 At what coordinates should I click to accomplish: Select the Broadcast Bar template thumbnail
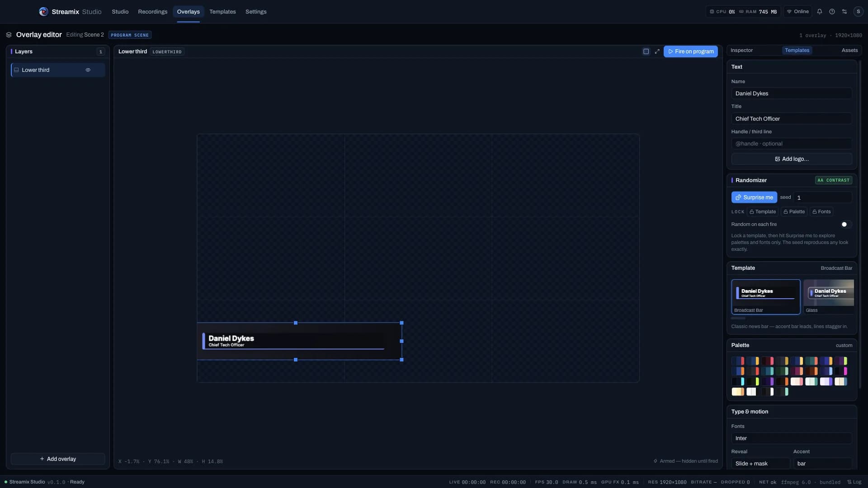pos(766,297)
